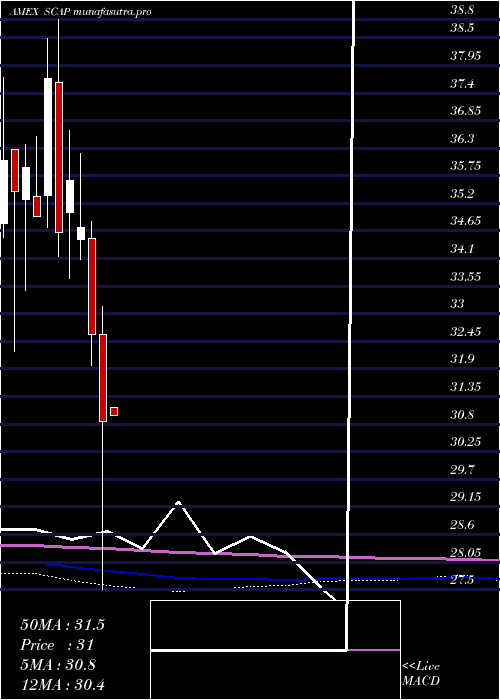The width and height of the screenshot is (500, 700).
Task: Click the 33.55 price axis label
Action: (466, 276)
